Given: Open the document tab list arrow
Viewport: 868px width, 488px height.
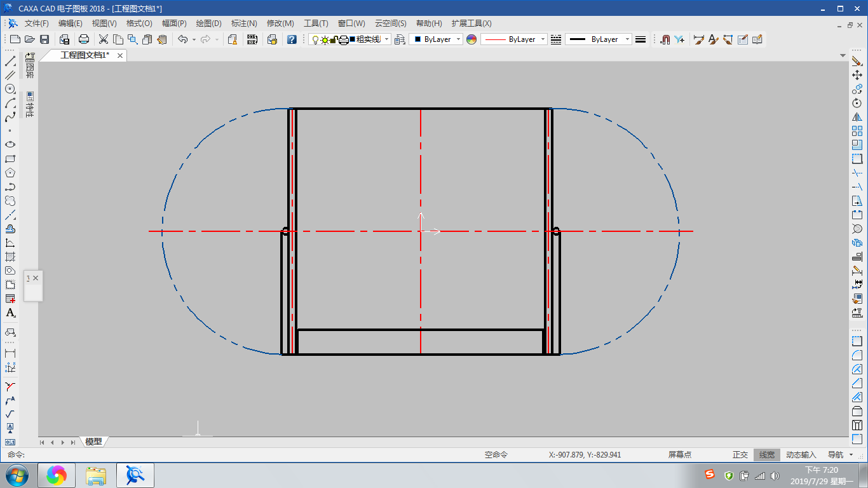Looking at the screenshot, I should click(843, 55).
